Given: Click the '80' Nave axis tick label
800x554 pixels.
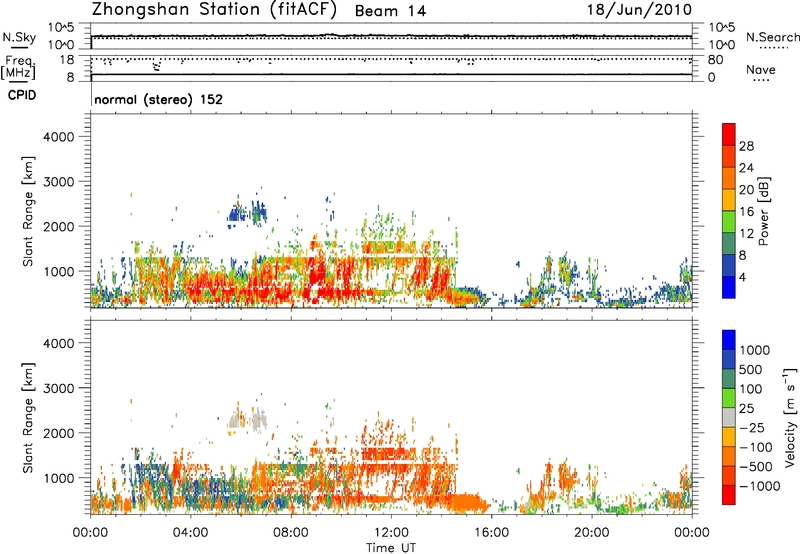Looking at the screenshot, I should pos(716,60).
